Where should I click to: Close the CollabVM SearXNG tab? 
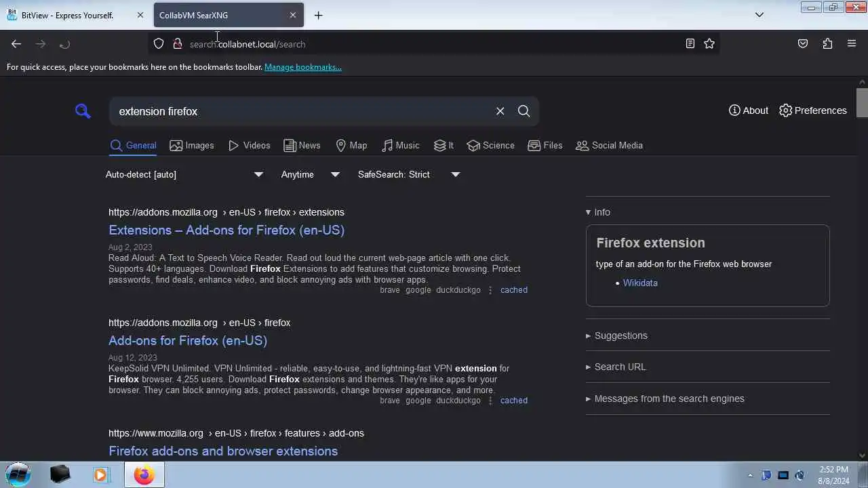(x=293, y=15)
